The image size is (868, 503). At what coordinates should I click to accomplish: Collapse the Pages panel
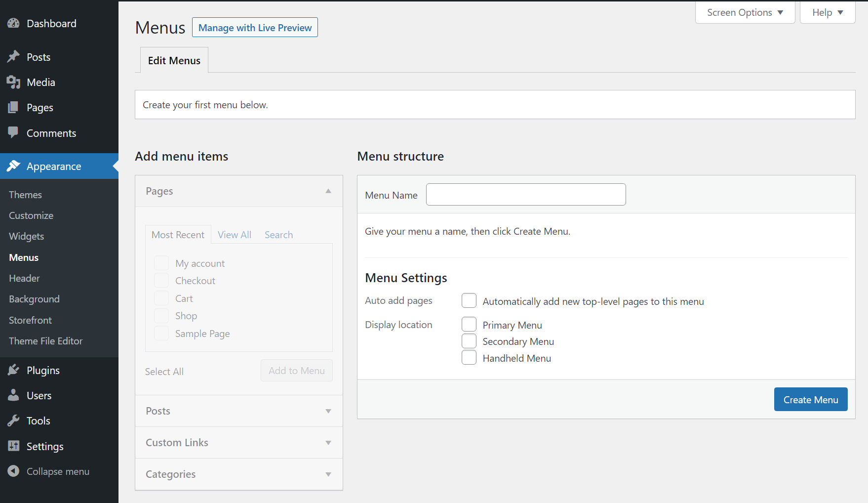328,191
